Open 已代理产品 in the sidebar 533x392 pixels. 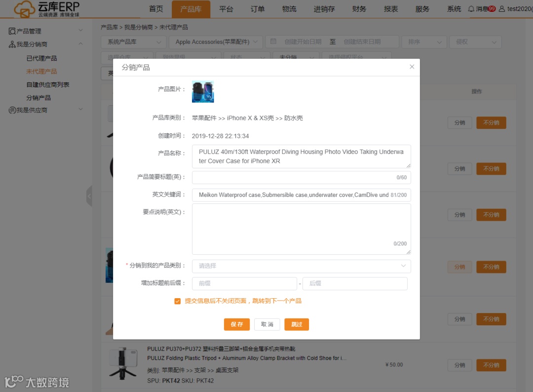click(x=41, y=58)
